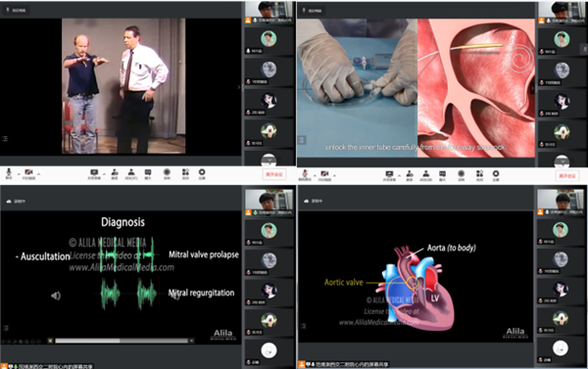Start recording in the catheter video meeting toolbar
This screenshot has height=369, width=588.
462,175
